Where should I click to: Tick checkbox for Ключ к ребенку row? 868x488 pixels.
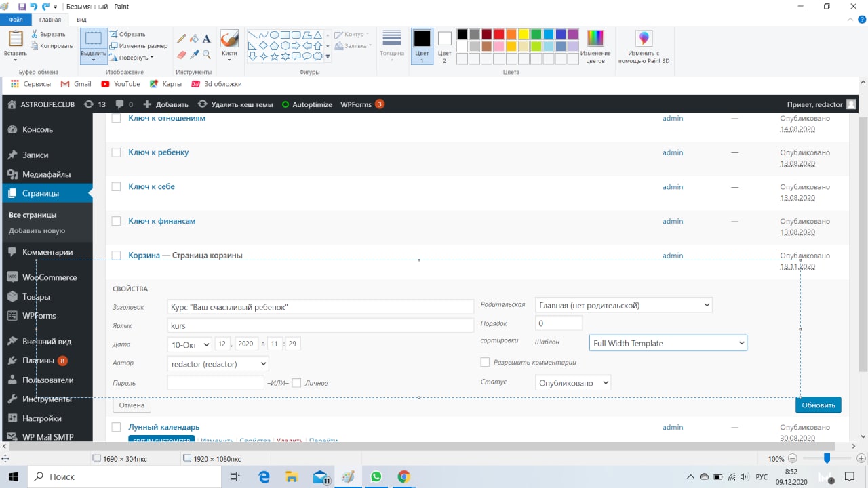(116, 152)
